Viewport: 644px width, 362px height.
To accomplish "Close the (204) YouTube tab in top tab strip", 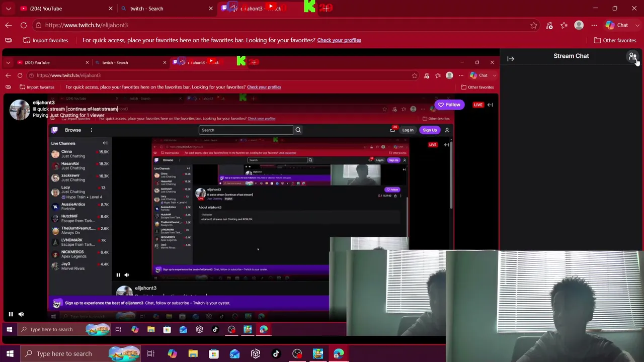I will (x=111, y=9).
